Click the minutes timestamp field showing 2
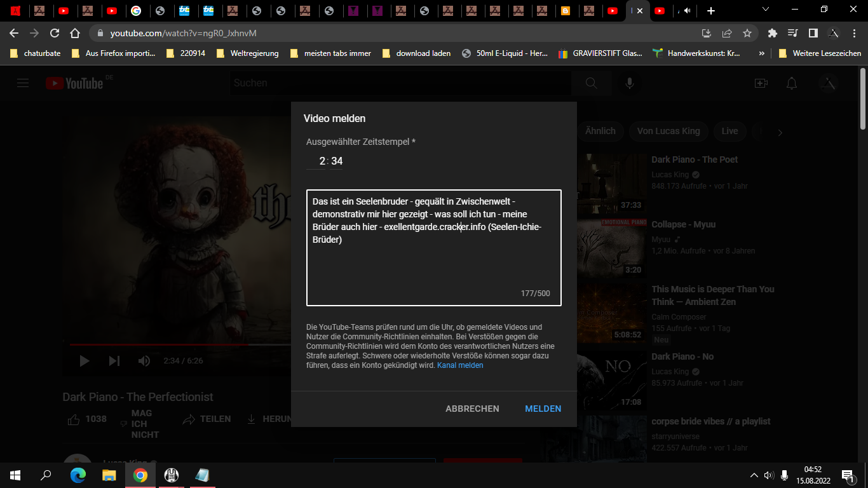 (x=316, y=161)
